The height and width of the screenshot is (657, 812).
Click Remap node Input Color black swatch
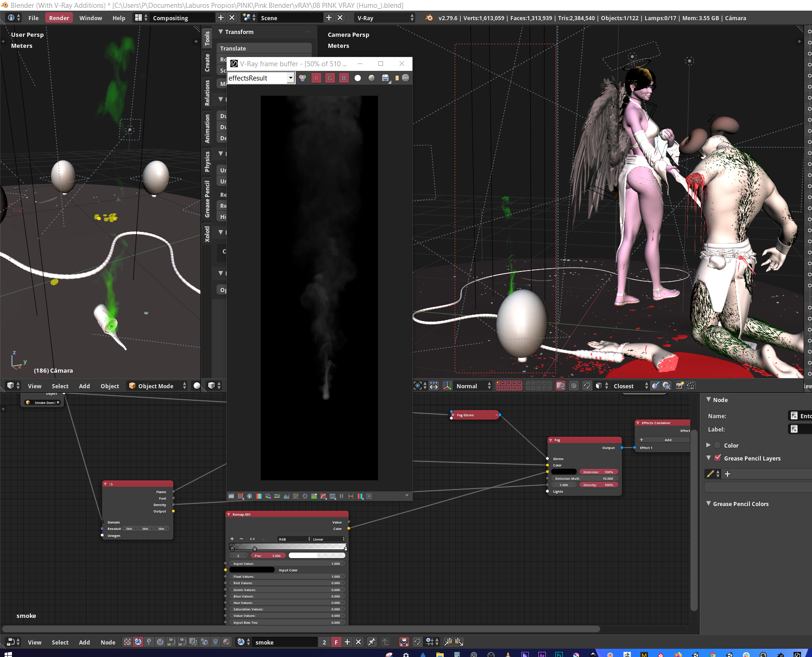click(x=252, y=570)
